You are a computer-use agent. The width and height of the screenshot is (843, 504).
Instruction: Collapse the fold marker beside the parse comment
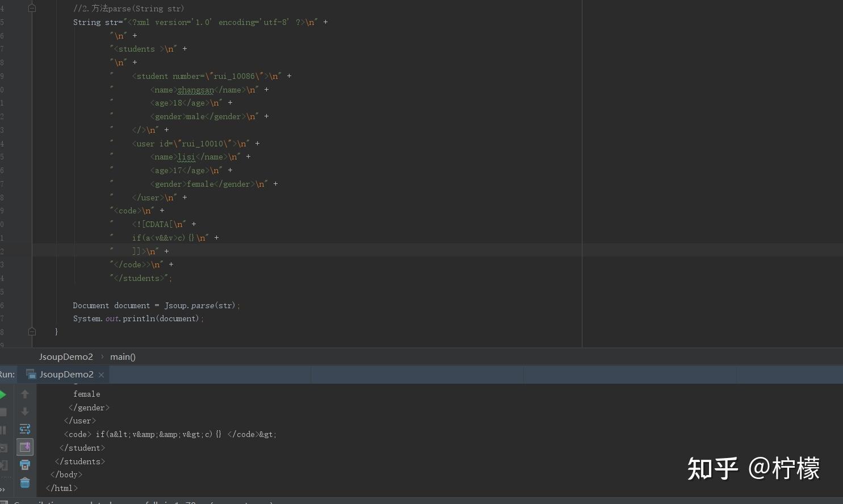click(32, 8)
